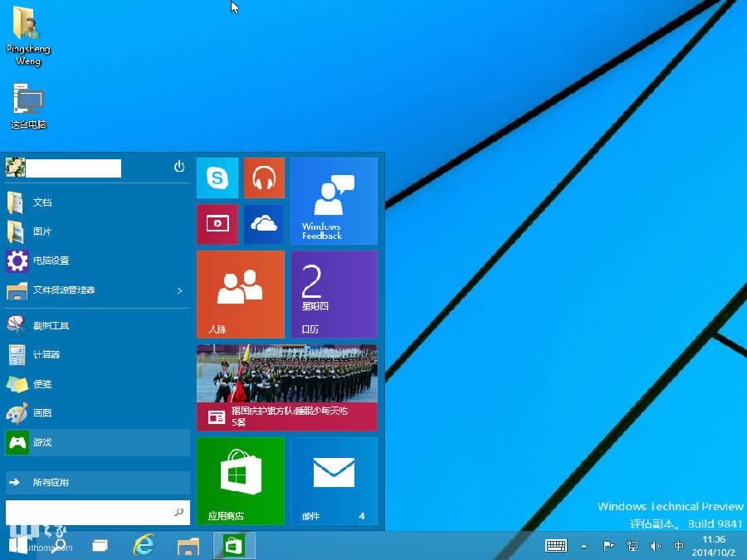The height and width of the screenshot is (560, 747).
Task: Open the Mail (邮件) tile
Action: tap(334, 481)
